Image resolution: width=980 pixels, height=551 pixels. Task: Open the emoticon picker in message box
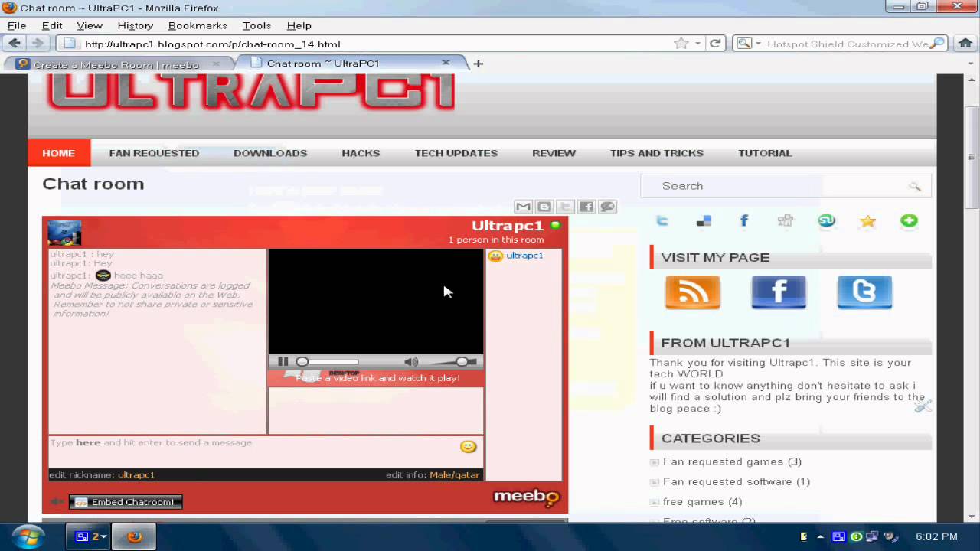469,447
